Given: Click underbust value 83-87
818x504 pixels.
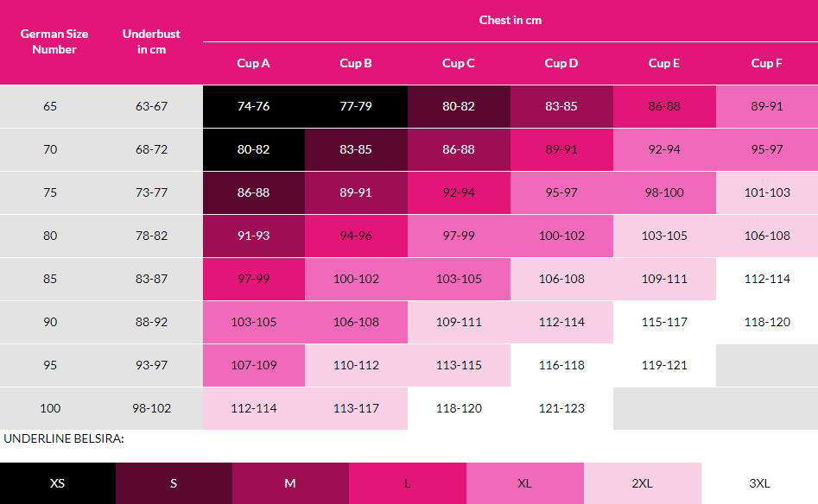Looking at the screenshot, I should pyautogui.click(x=152, y=279).
